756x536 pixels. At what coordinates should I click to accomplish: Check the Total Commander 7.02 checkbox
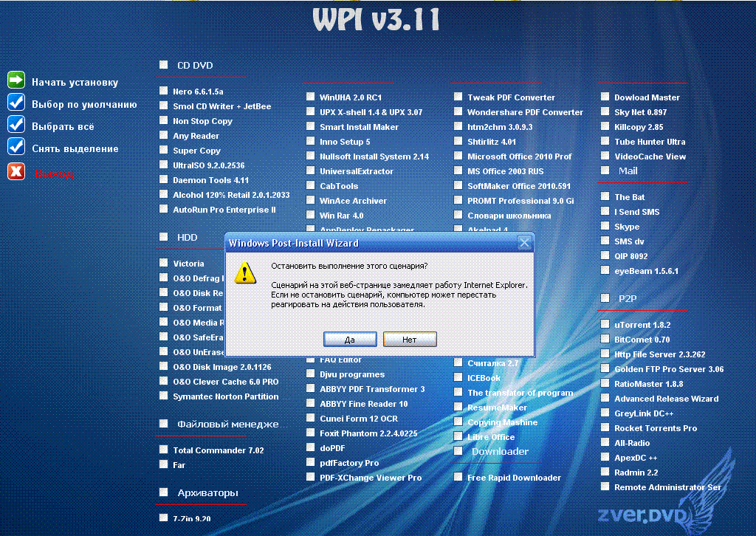[164, 449]
